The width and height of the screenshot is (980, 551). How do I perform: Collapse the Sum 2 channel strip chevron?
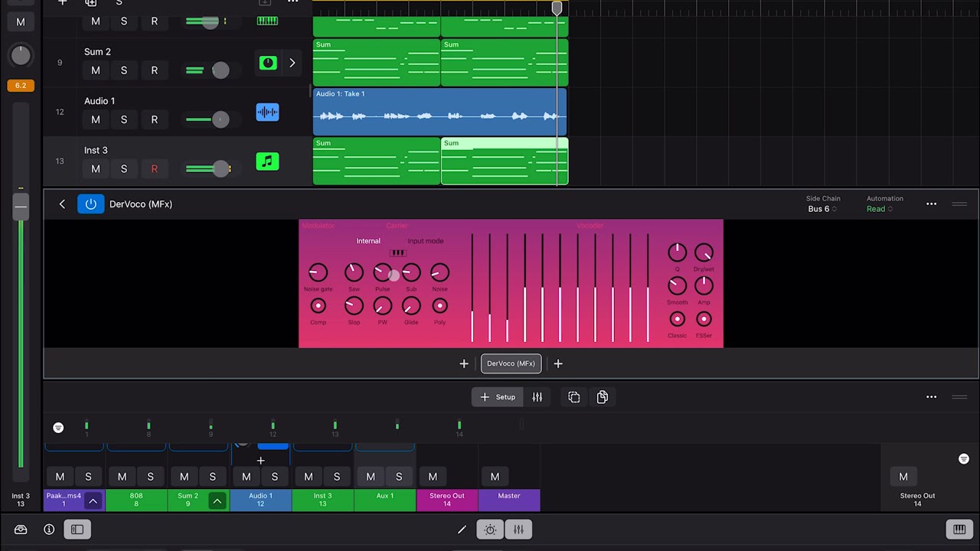pos(217,501)
